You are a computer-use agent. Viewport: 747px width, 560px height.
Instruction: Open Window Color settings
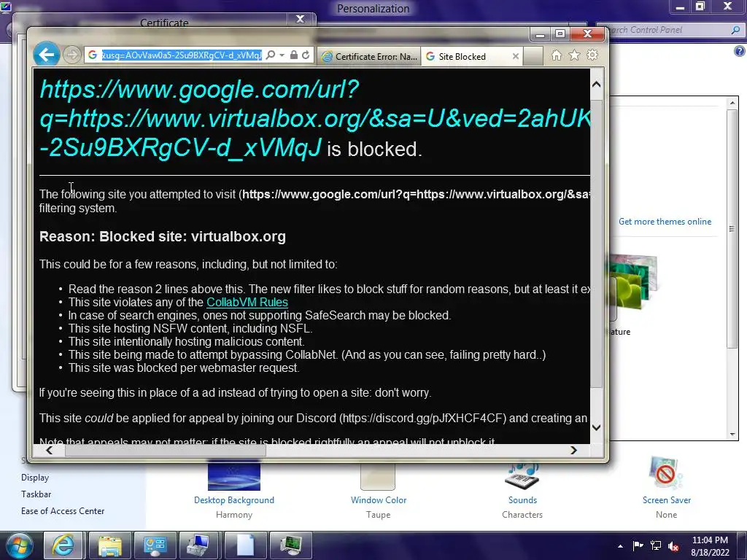pos(379,500)
